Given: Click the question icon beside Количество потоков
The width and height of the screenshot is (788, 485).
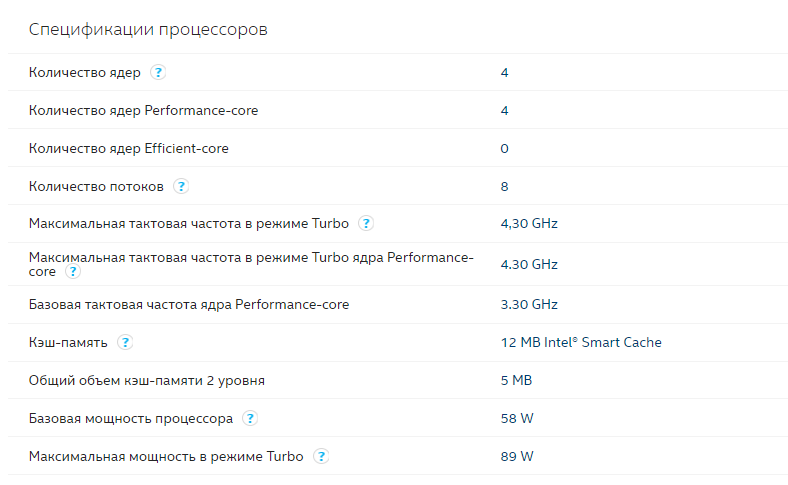Looking at the screenshot, I should tap(181, 186).
